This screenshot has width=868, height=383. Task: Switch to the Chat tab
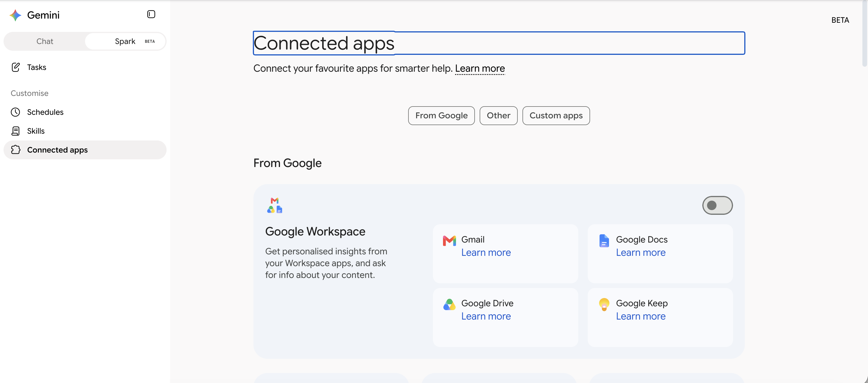pos(45,41)
